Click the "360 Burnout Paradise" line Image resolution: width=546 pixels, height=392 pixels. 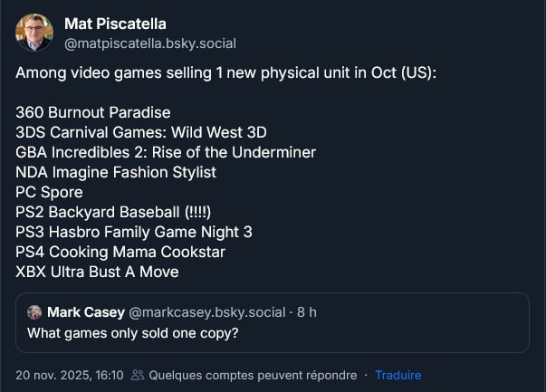[93, 112]
